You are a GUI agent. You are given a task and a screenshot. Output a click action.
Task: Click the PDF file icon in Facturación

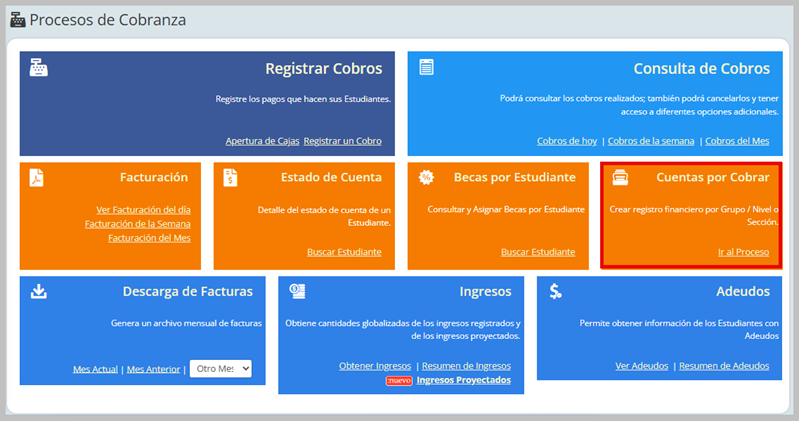pos(36,177)
